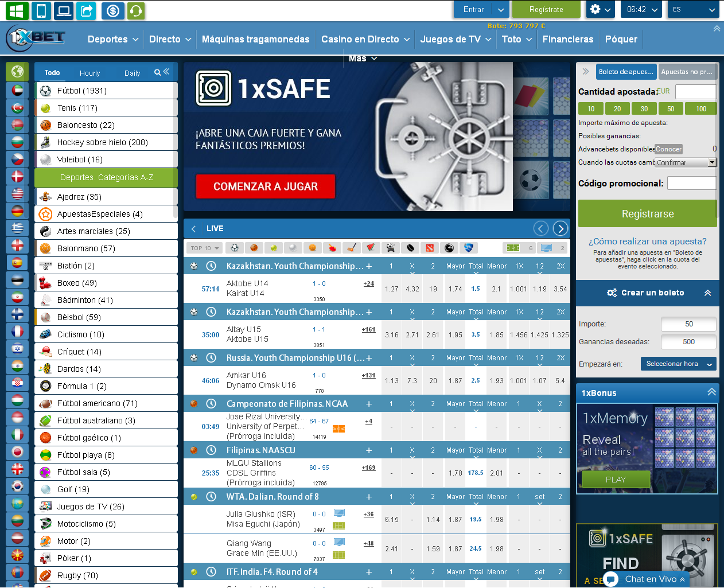
Task: Open the Financieras menu item
Action: pos(568,39)
